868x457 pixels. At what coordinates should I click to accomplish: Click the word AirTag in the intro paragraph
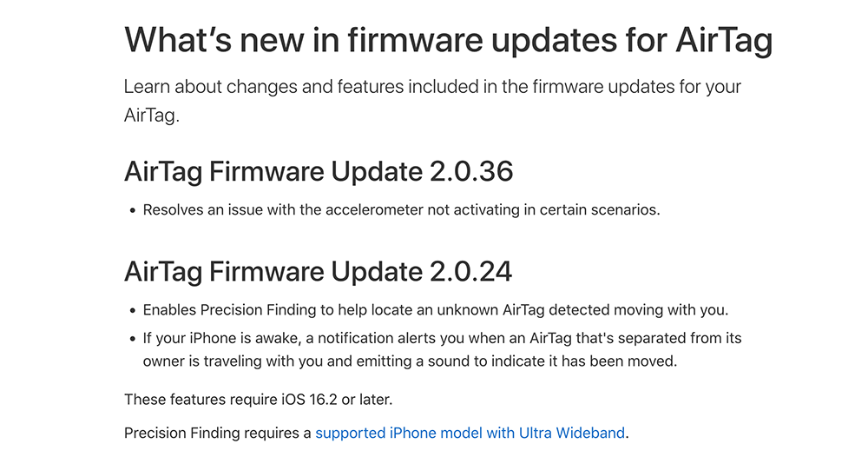[x=149, y=116]
